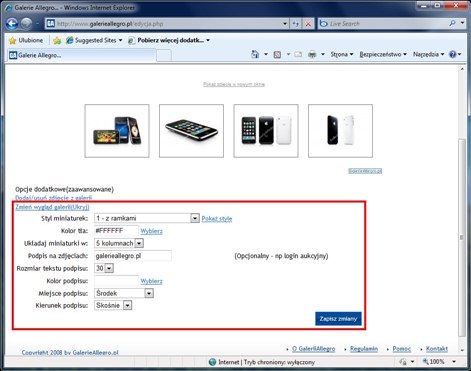The width and height of the screenshot is (471, 371).
Task: Click Zmień wygląd galerii (Ukryj) link
Action: point(52,207)
